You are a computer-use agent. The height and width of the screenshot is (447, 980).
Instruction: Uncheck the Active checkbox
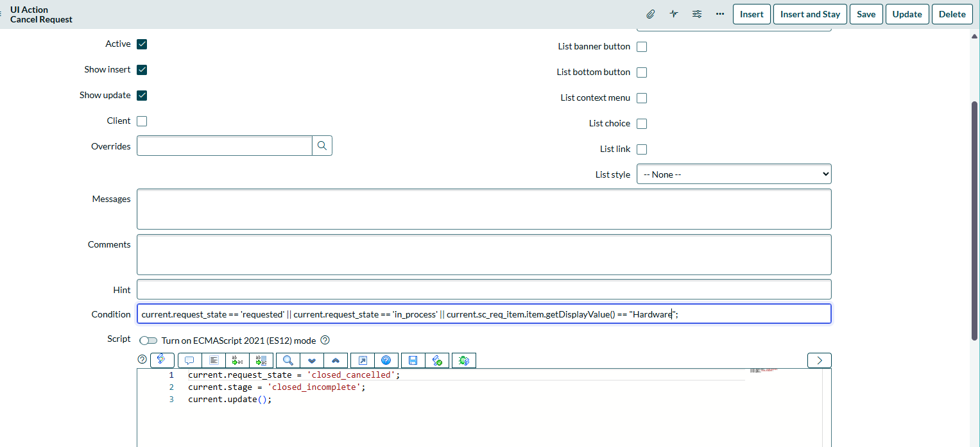(142, 44)
